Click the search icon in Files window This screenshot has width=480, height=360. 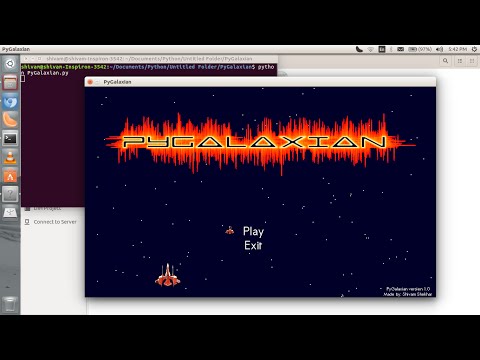pyautogui.click(x=445, y=61)
